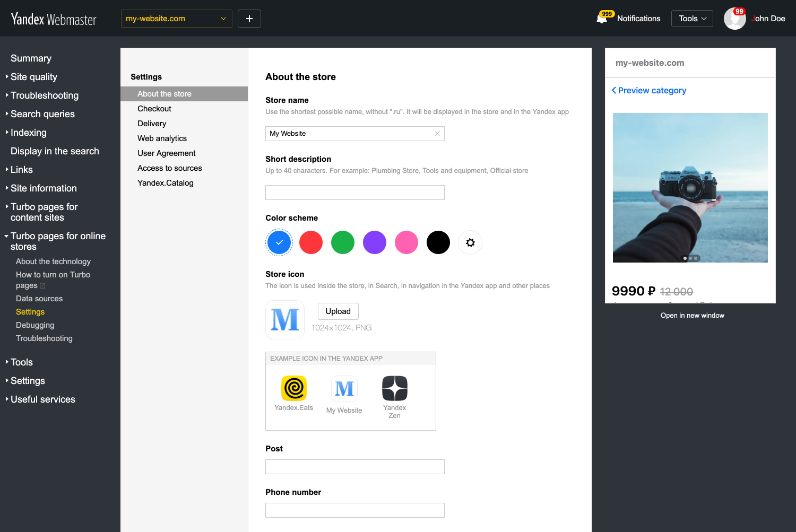Expand the Troubleshooting sidebar section
The height and width of the screenshot is (532, 796).
45,95
